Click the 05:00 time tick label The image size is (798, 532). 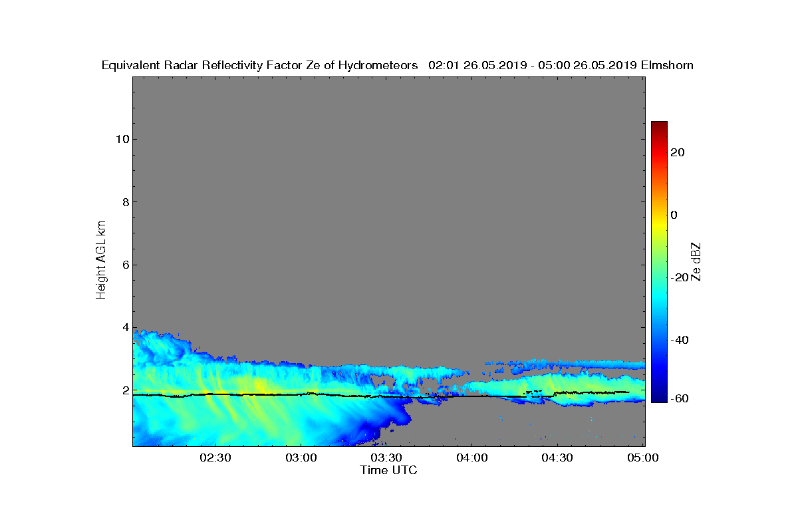643,458
